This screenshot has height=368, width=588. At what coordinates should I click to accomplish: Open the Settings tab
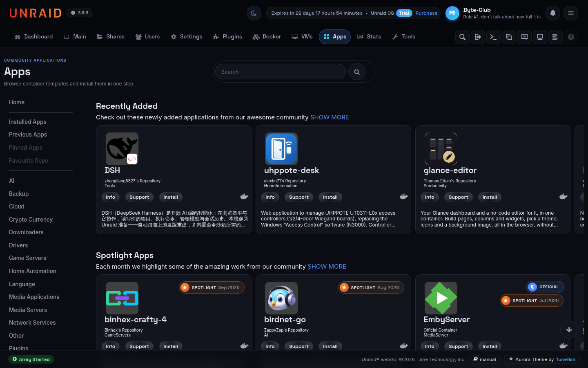click(186, 37)
